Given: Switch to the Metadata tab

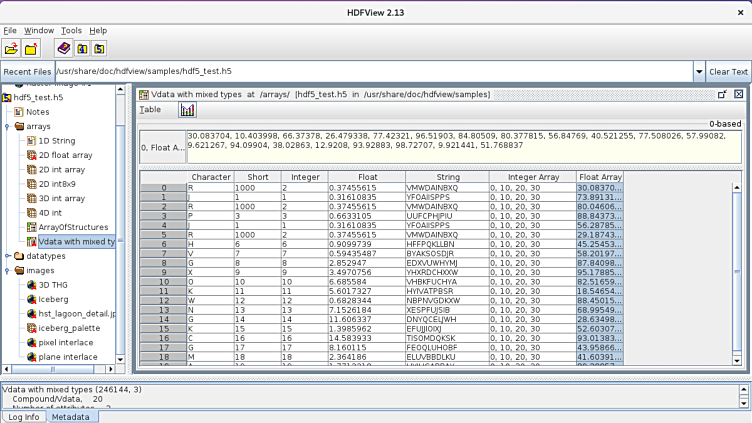Looking at the screenshot, I should [x=70, y=417].
